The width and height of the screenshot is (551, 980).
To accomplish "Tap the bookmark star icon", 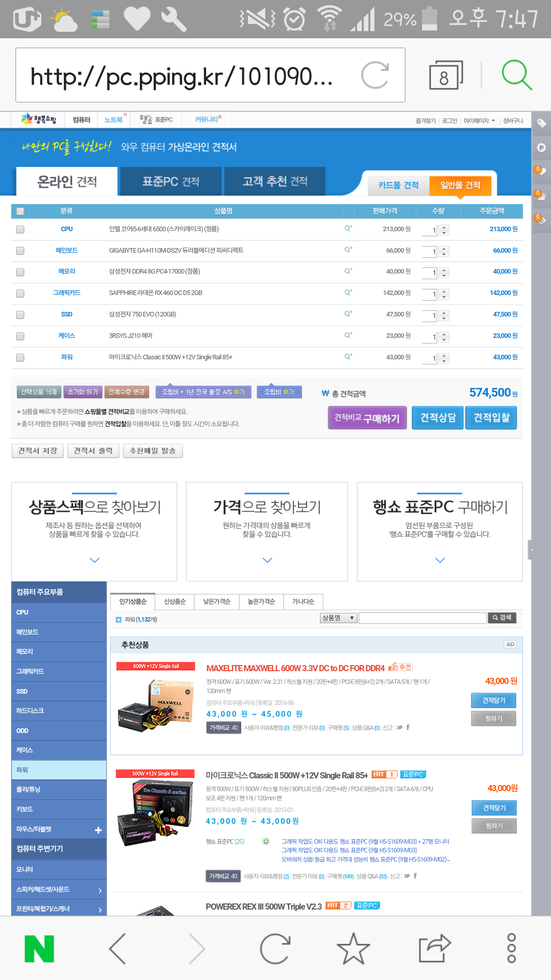I will (353, 949).
